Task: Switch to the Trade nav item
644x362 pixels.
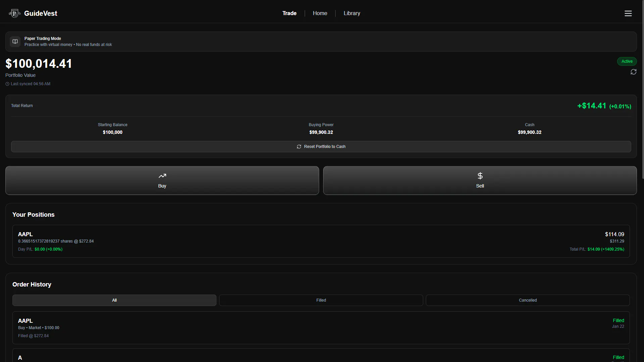Action: [x=289, y=13]
